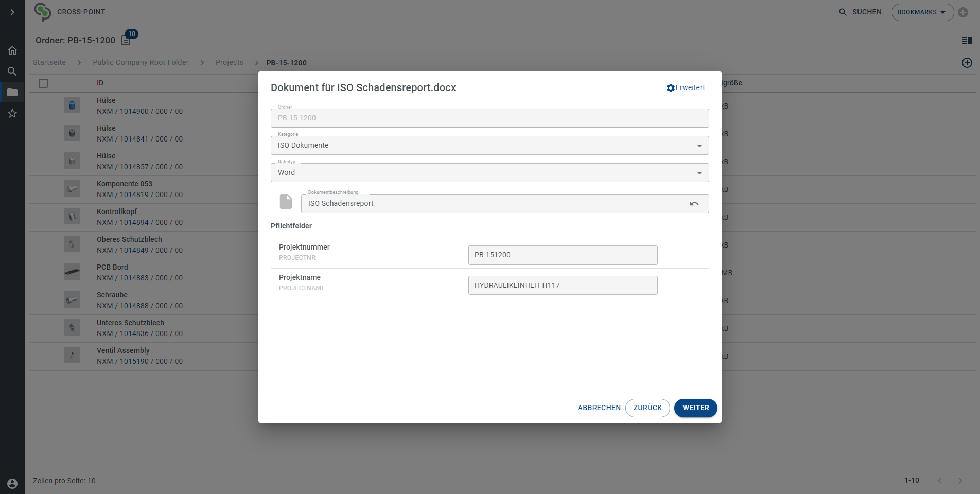Open thumbnail of Oberes Schutzblech
The width and height of the screenshot is (980, 494).
point(72,244)
